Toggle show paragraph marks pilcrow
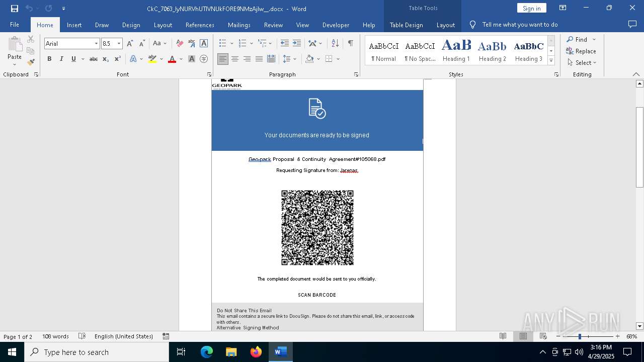644x362 pixels. click(350, 44)
